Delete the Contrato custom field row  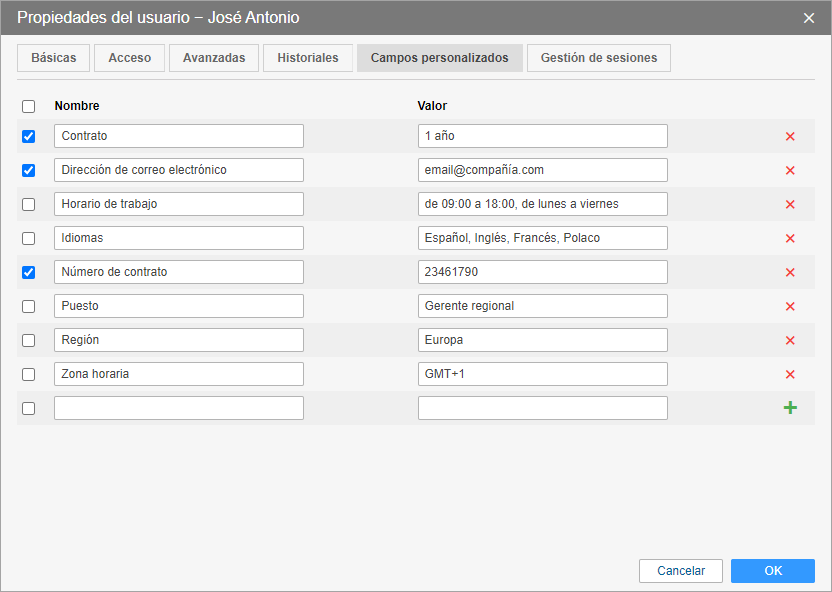(790, 136)
